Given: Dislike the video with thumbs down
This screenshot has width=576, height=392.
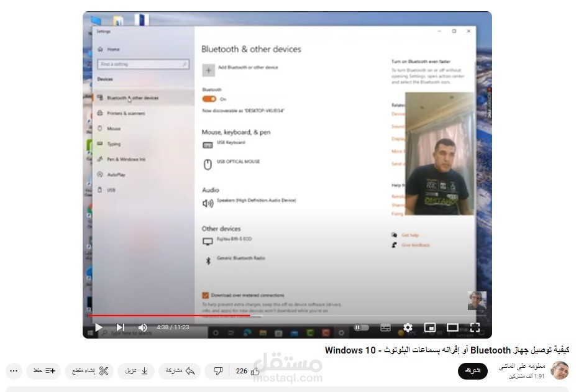Looking at the screenshot, I should click(x=218, y=371).
